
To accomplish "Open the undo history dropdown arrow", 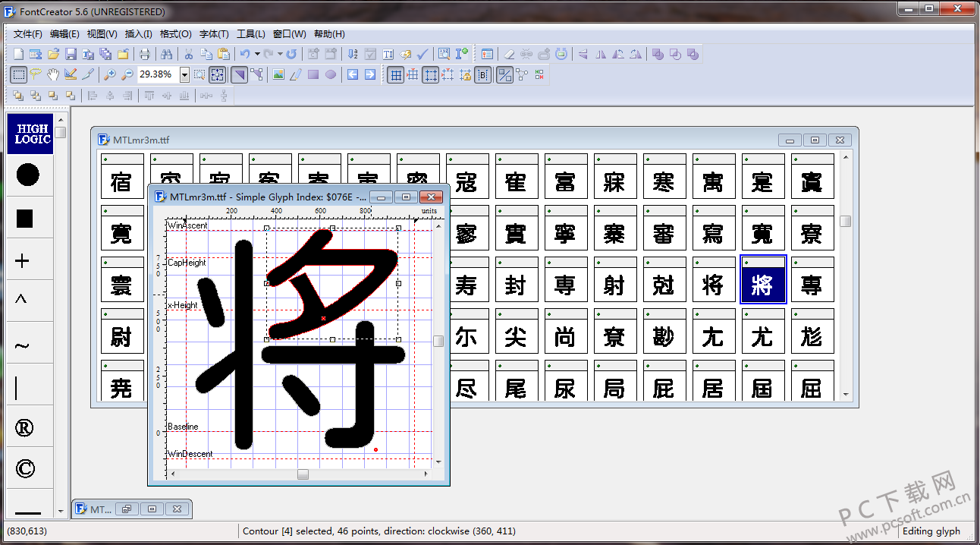I will pyautogui.click(x=257, y=54).
